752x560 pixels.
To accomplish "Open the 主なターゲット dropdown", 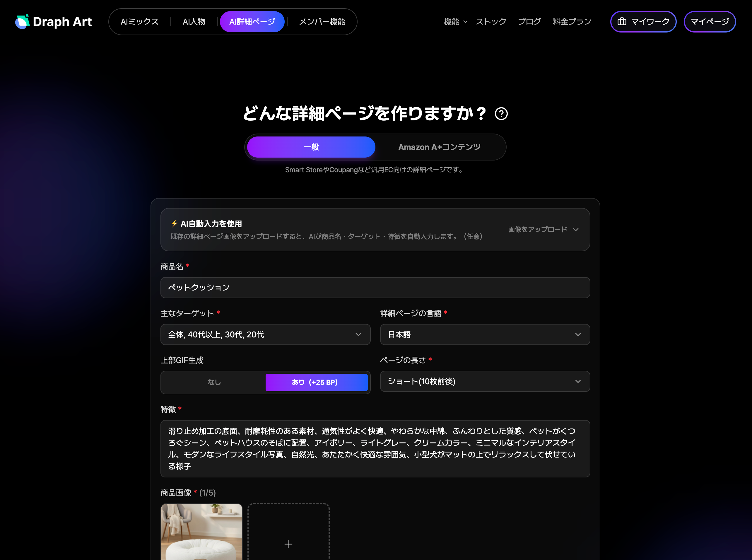I will pyautogui.click(x=265, y=334).
